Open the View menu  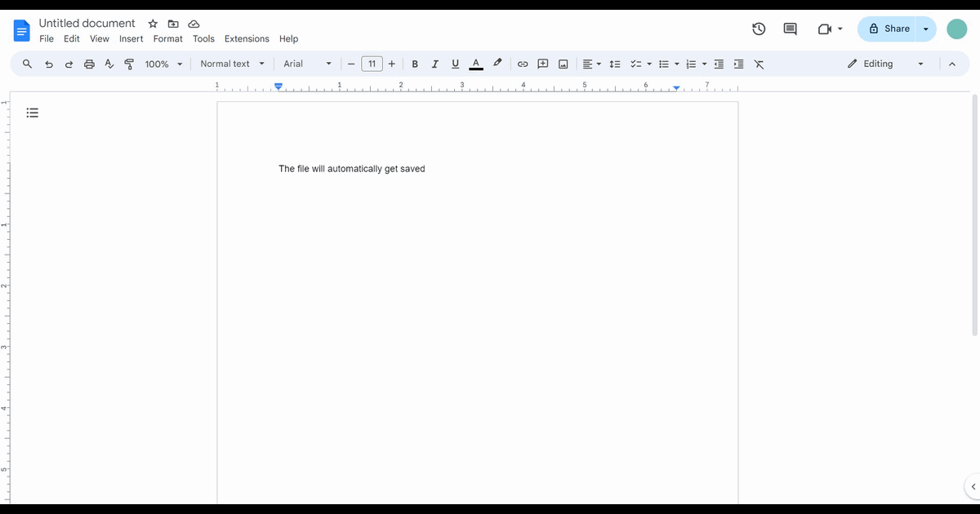[100, 38]
